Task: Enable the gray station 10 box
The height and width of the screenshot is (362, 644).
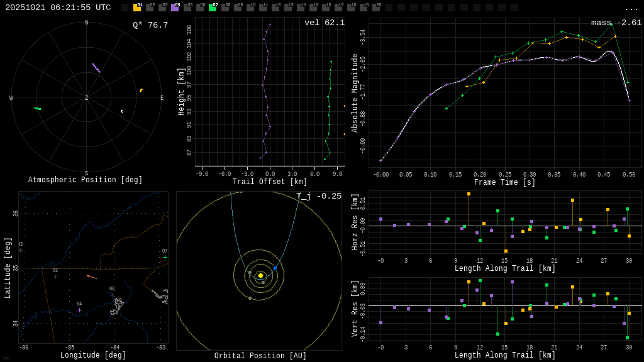Action: (250, 8)
